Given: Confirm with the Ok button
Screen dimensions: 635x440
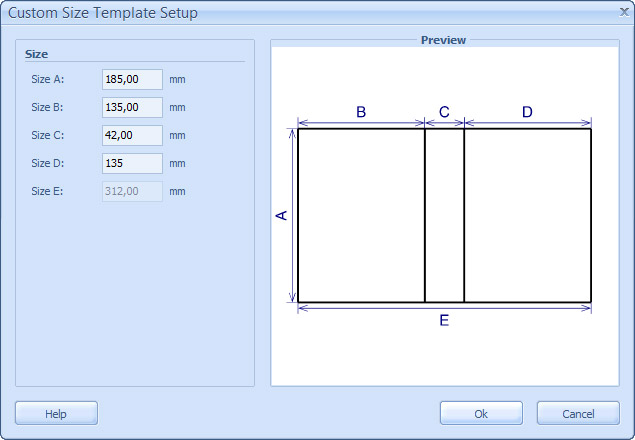Looking at the screenshot, I should (481, 413).
